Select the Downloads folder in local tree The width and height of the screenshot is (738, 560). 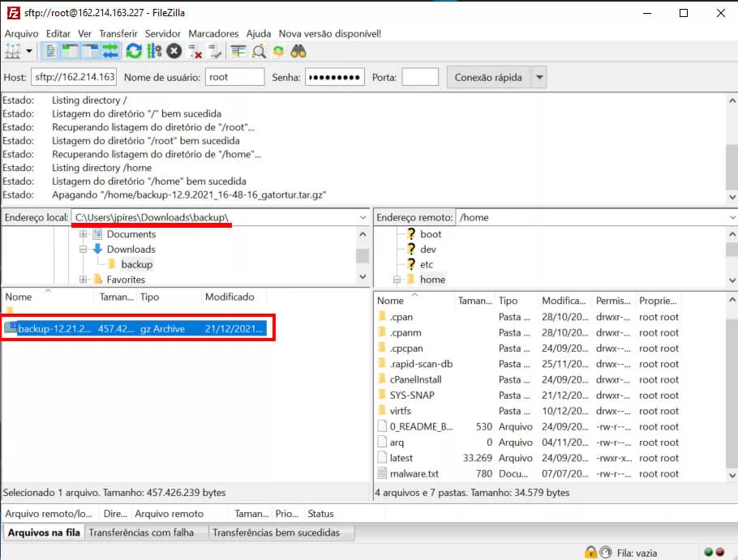point(131,249)
